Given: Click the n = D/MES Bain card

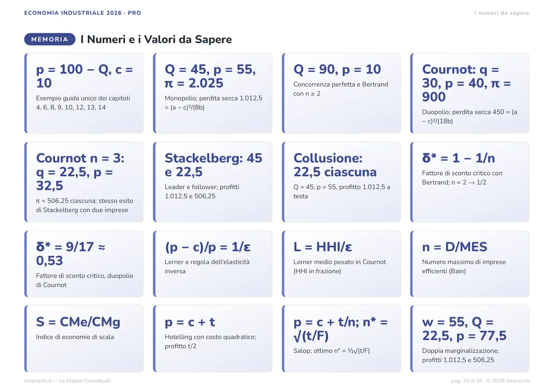Looking at the screenshot, I should coord(470,264).
